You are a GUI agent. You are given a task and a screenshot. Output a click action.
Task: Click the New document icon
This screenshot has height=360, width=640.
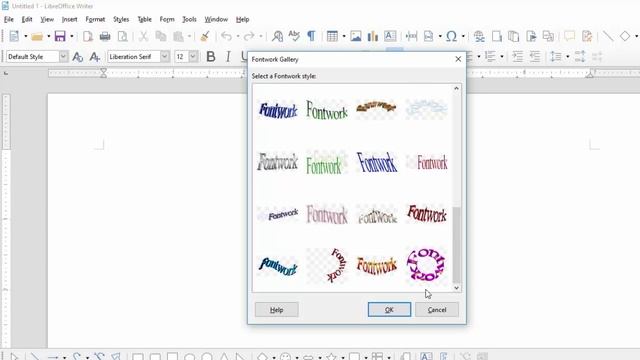click(x=14, y=36)
